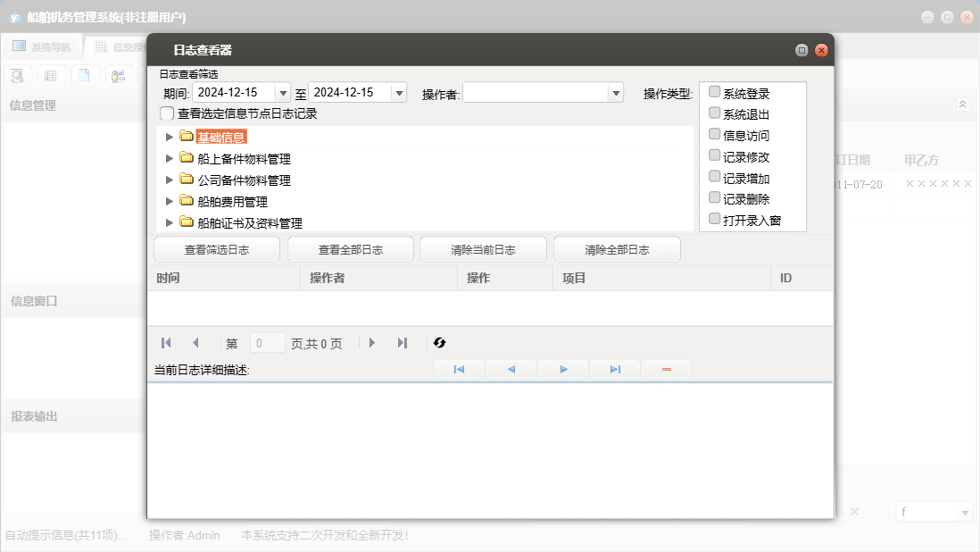Jump to first log record (blue arrow)
Image resolution: width=980 pixels, height=552 pixels.
click(459, 370)
